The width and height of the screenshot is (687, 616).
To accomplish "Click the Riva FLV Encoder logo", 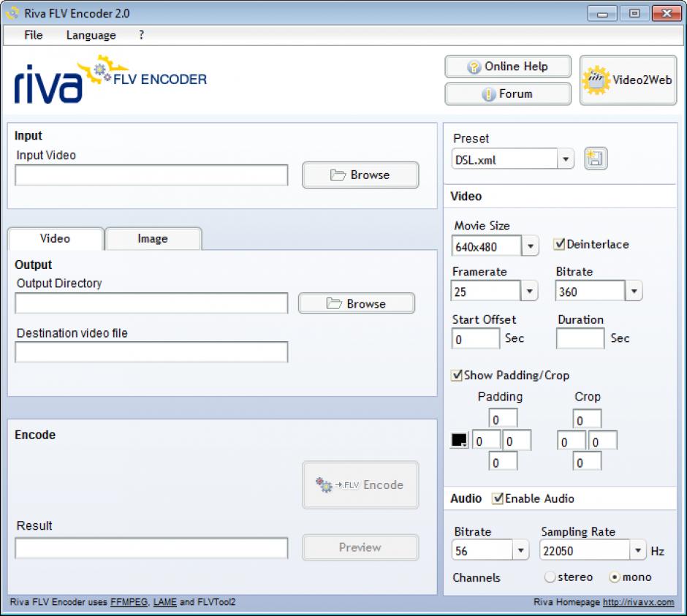I will [x=110, y=80].
